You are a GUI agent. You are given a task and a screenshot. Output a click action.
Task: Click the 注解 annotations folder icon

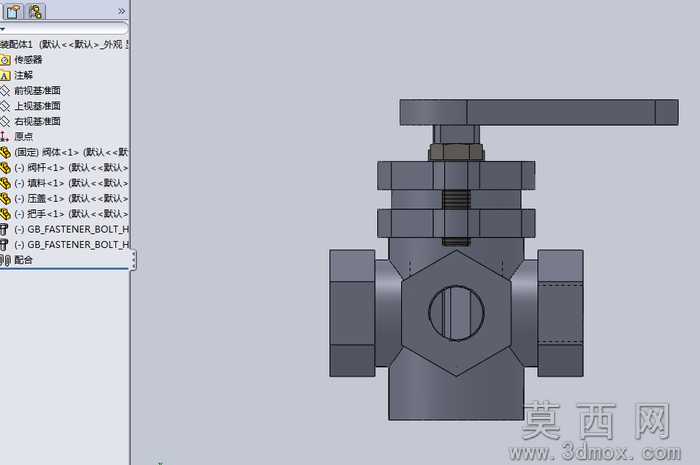pos(5,75)
